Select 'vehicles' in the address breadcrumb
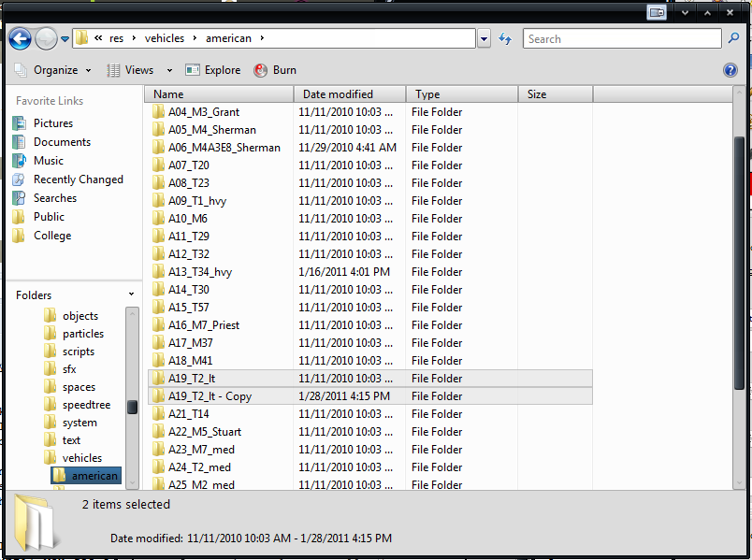The image size is (752, 560). (x=165, y=38)
